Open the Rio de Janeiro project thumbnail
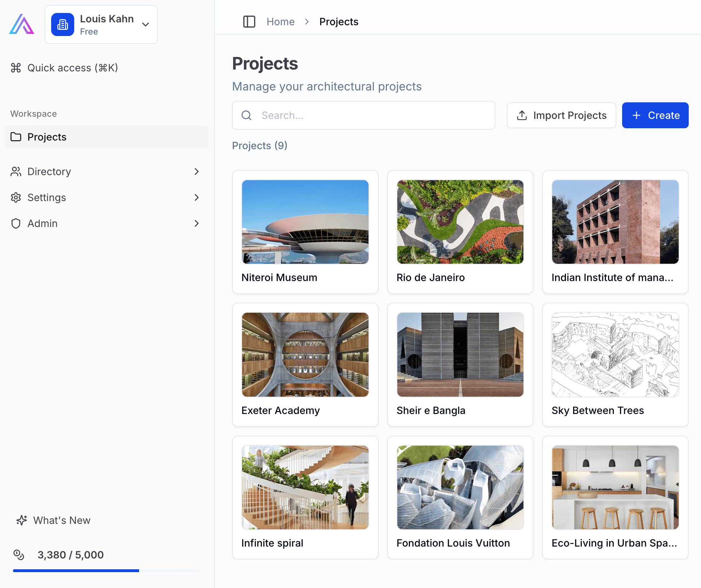This screenshot has height=588, width=701. click(460, 222)
